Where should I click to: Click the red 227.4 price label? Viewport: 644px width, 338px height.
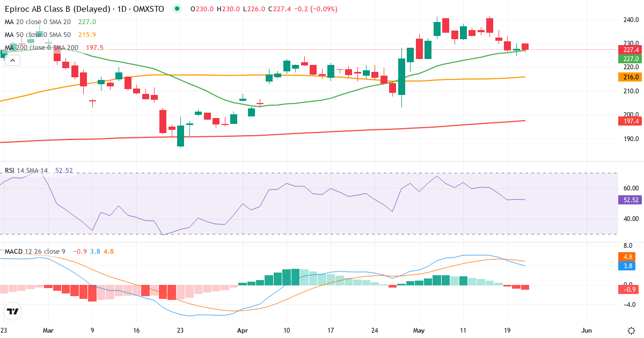(629, 49)
